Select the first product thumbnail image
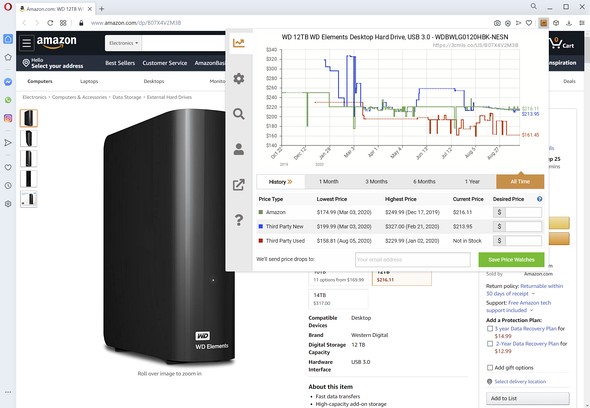 (x=29, y=118)
